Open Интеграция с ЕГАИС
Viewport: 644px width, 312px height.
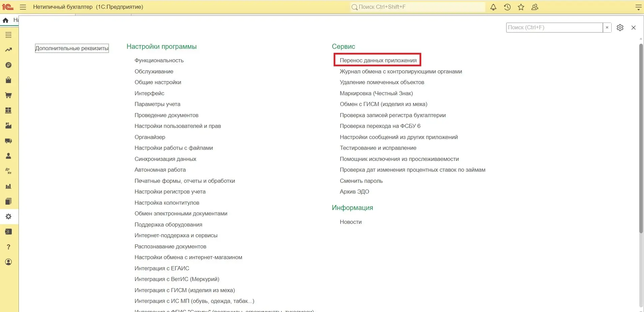click(162, 268)
